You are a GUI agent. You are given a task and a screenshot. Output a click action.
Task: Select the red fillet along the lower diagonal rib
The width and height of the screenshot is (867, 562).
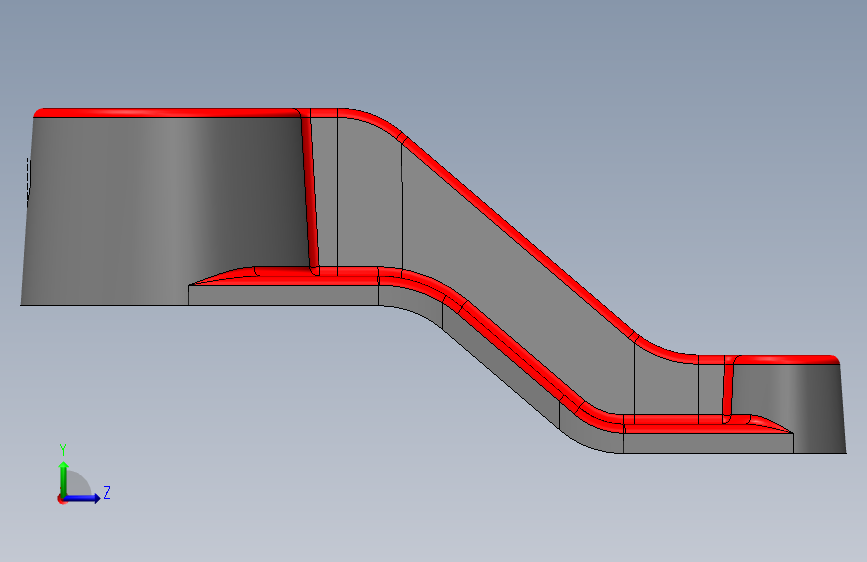[x=520, y=357]
